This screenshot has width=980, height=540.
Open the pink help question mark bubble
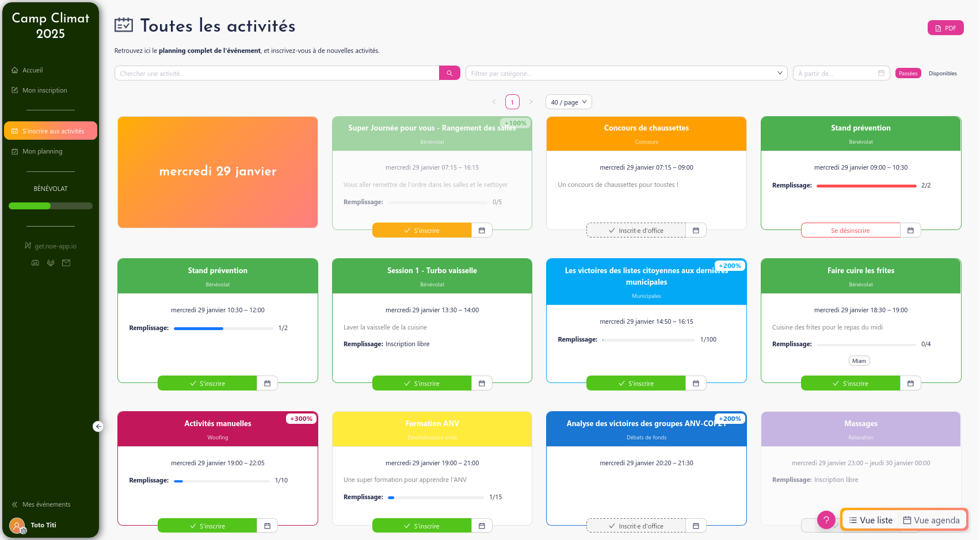click(x=826, y=519)
